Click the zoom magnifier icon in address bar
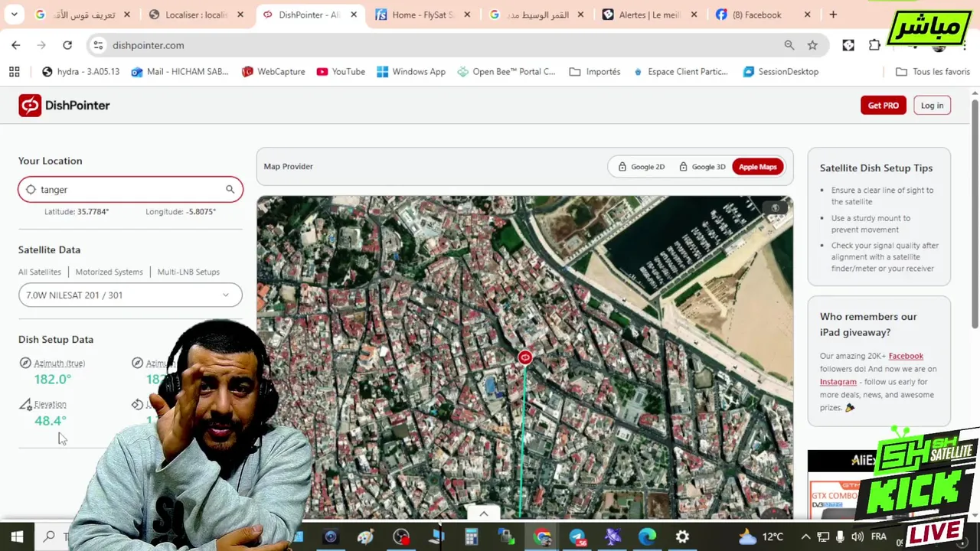The image size is (980, 551). pyautogui.click(x=789, y=45)
